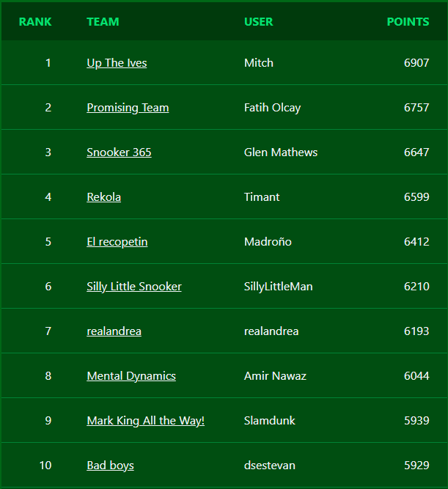Click the realandrea team link
The image size is (448, 489).
(x=114, y=331)
